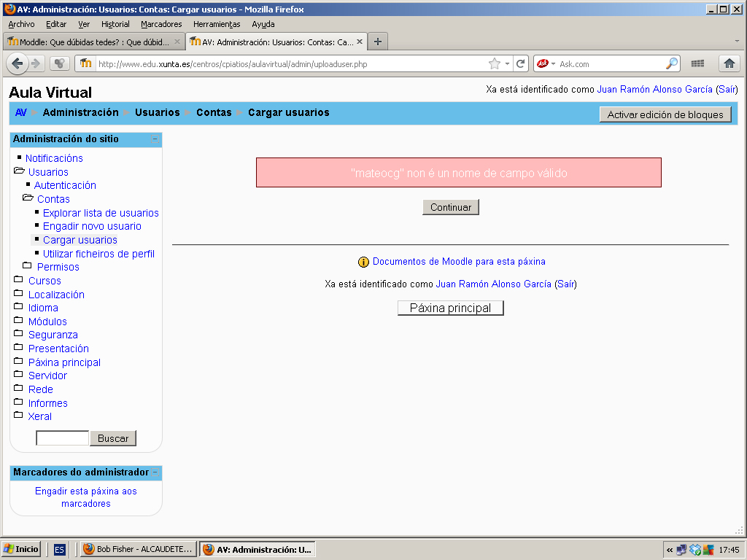Click the browser Back arrow button
This screenshot has height=560, width=747.
(18, 63)
